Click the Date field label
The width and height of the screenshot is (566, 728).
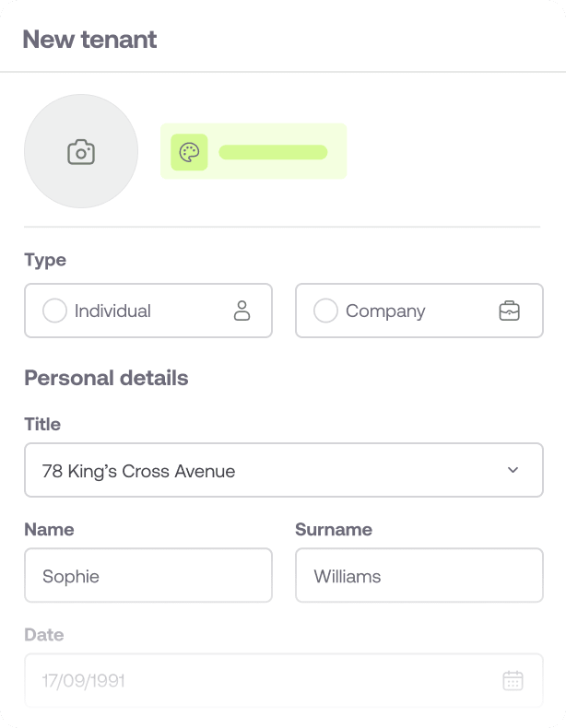[x=44, y=634]
